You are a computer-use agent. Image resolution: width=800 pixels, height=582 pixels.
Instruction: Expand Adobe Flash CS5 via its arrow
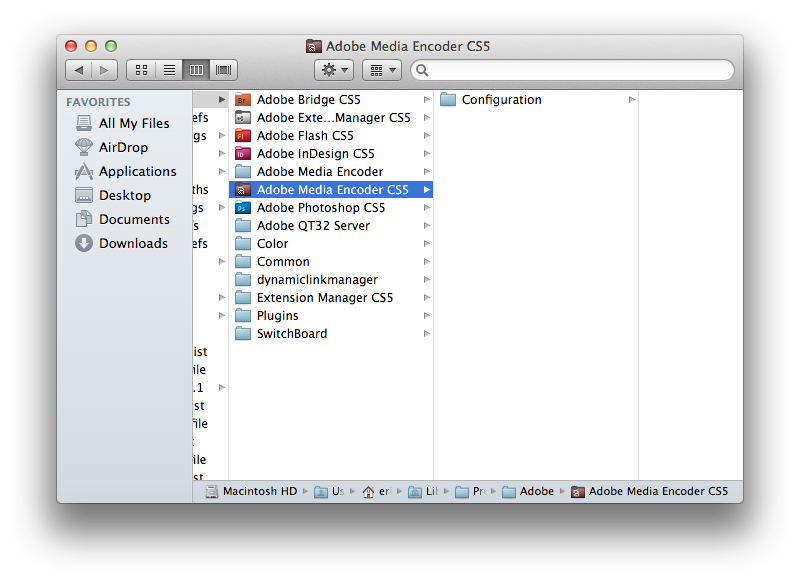[x=427, y=136]
